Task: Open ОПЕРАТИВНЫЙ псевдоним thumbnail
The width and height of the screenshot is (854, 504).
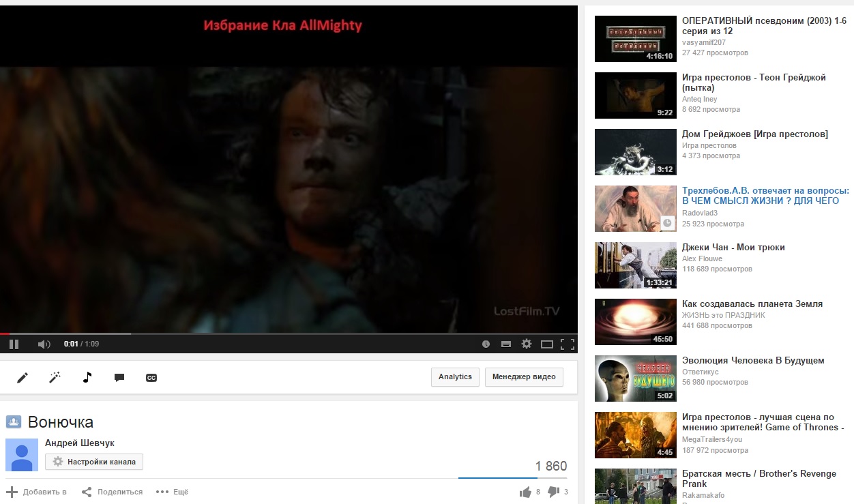Action: click(x=636, y=39)
